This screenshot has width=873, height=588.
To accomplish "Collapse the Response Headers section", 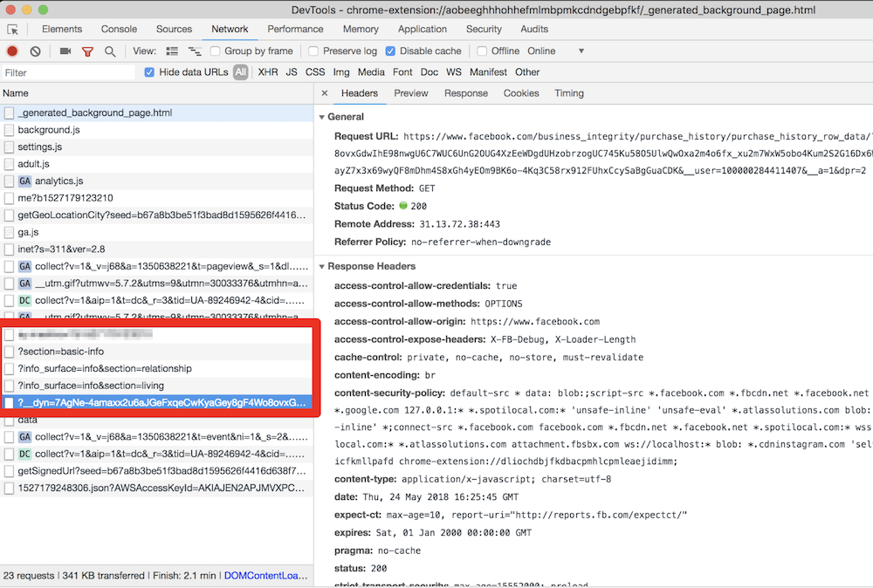I will coord(322,266).
